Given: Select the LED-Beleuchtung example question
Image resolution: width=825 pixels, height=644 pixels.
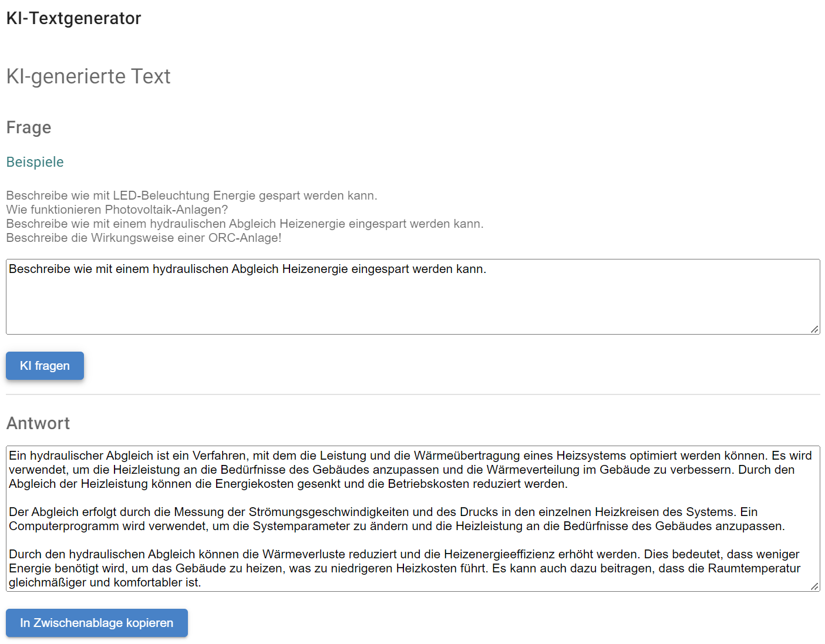Looking at the screenshot, I should click(x=191, y=195).
